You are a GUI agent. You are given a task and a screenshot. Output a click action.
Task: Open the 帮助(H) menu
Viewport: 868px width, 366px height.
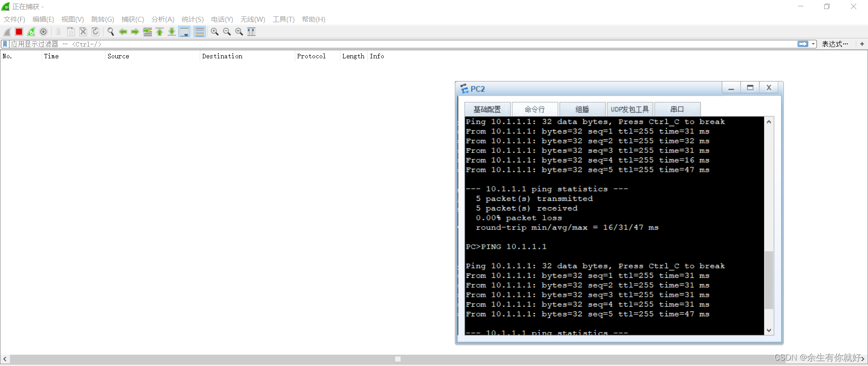[x=314, y=19]
